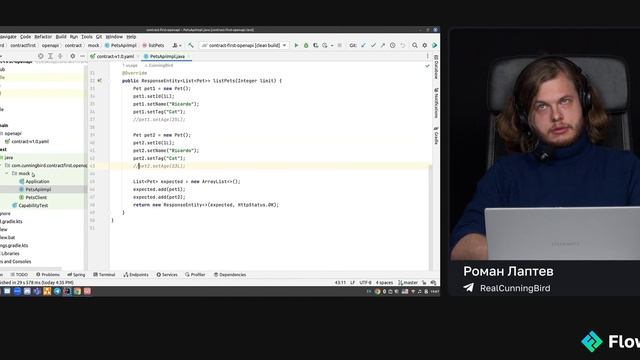
Task: Click the 43:11 cursor position in status bar
Action: pos(340,282)
